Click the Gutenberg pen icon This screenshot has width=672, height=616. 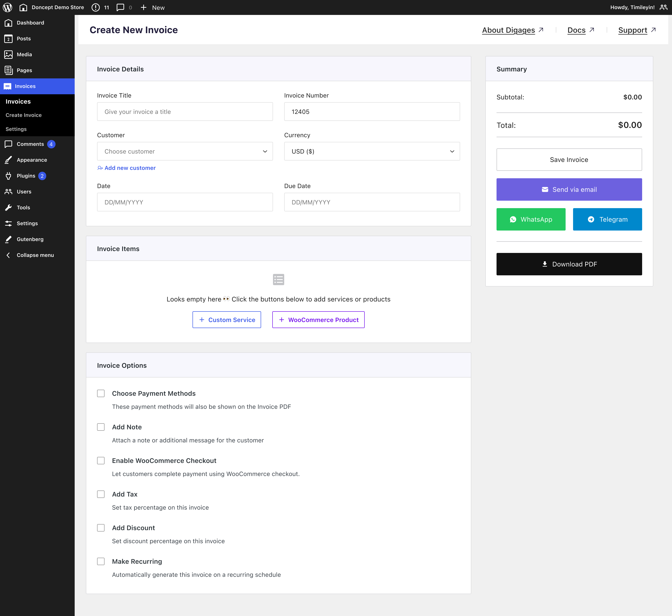click(x=8, y=239)
